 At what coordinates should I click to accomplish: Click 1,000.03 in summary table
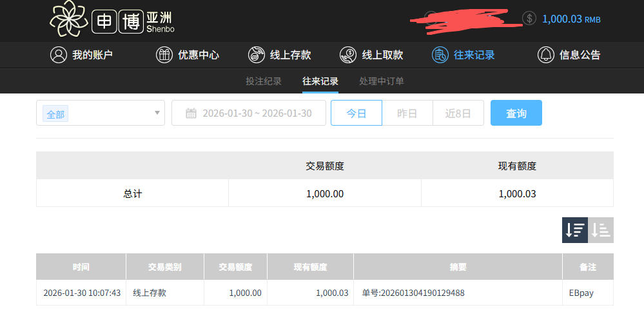coord(518,194)
